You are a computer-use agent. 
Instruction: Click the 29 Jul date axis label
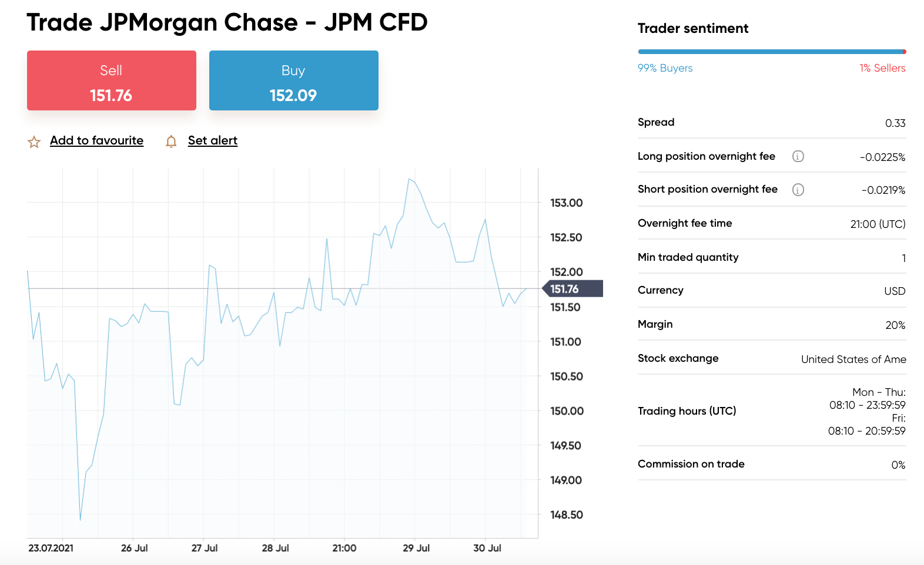416,548
